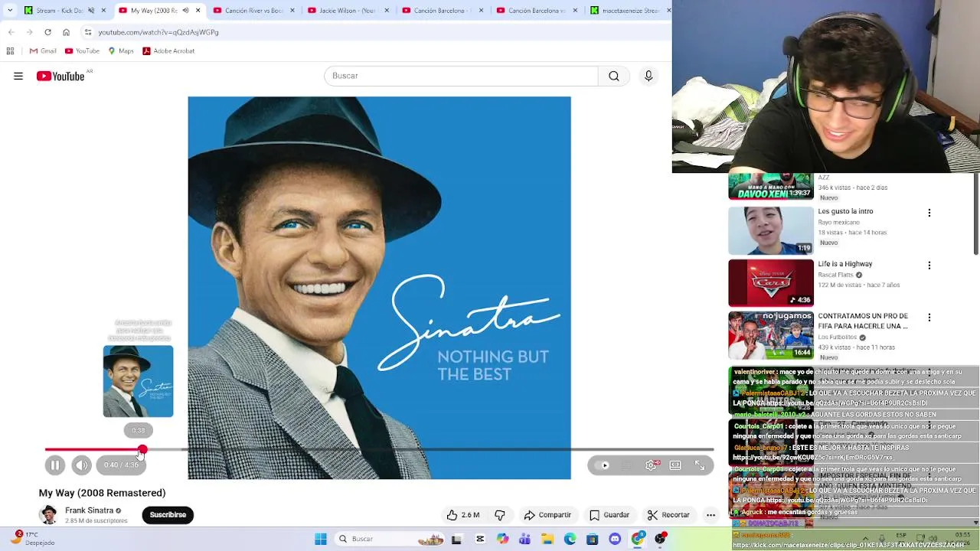Toggle subtitles in the video player

627,465
